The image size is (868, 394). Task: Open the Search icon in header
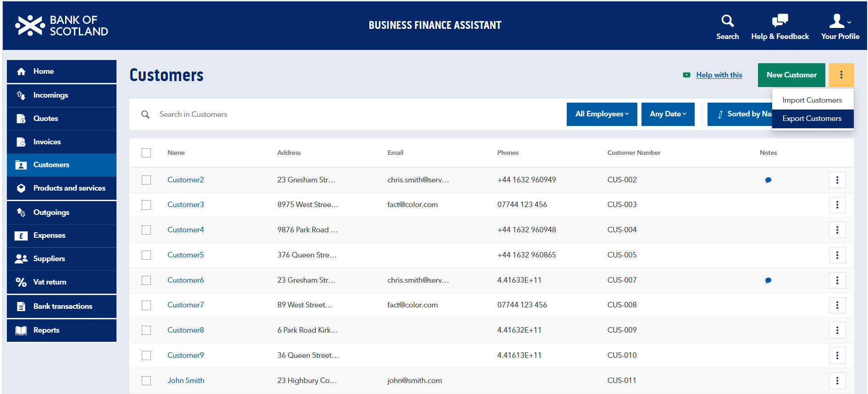point(727,21)
